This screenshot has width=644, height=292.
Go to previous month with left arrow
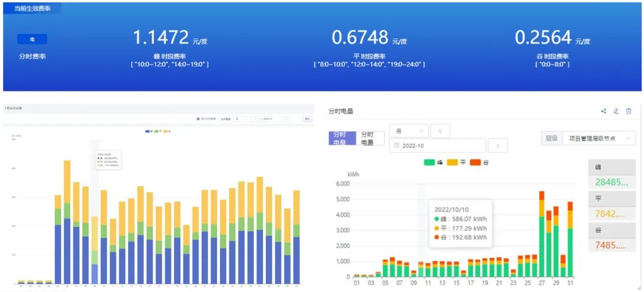[440, 131]
